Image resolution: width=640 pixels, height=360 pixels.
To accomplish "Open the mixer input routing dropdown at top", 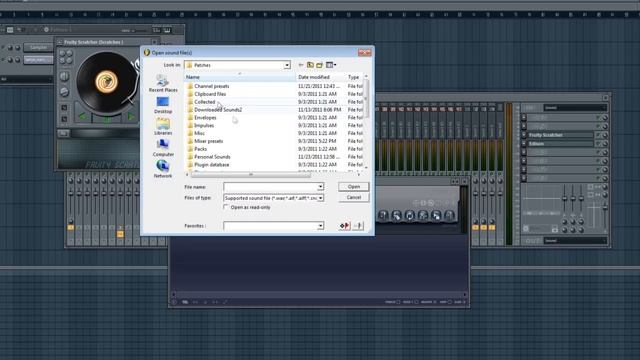I will [575, 108].
